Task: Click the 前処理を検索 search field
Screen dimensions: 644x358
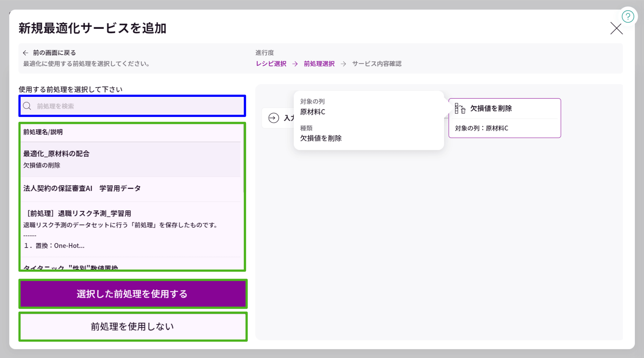Action: click(x=132, y=106)
